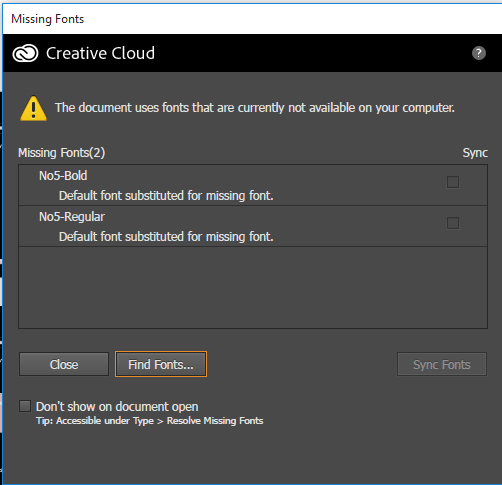Click the fonts not available warning message

click(255, 108)
